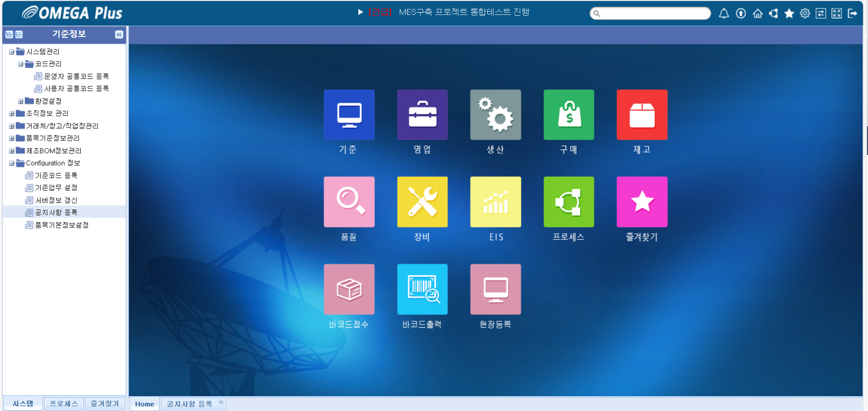Collapse the 시스템관리 tree node
The width and height of the screenshot is (868, 411).
pyautogui.click(x=11, y=52)
